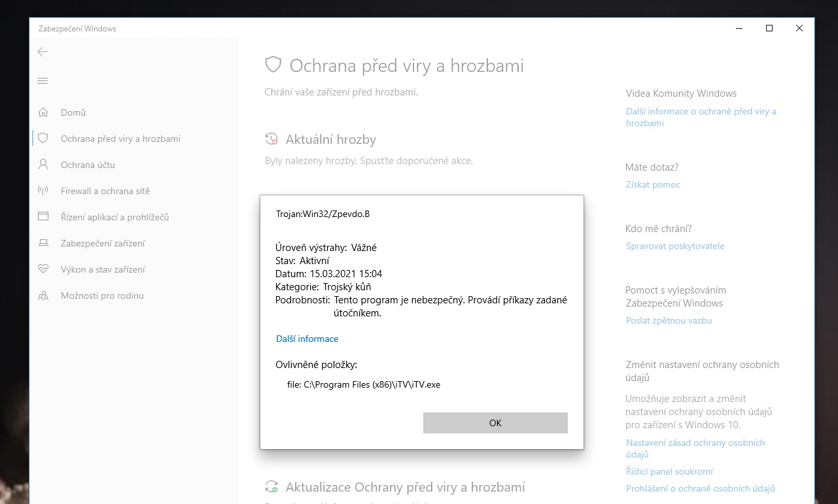
Task: Click the Domů home icon
Action: point(43,112)
